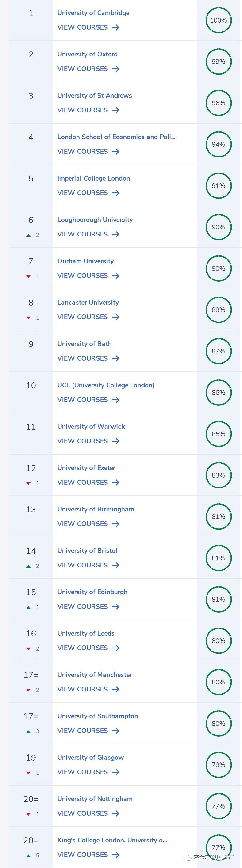
Task: Click the arrow icon beside Cambridge's View Courses
Action: click(x=116, y=27)
